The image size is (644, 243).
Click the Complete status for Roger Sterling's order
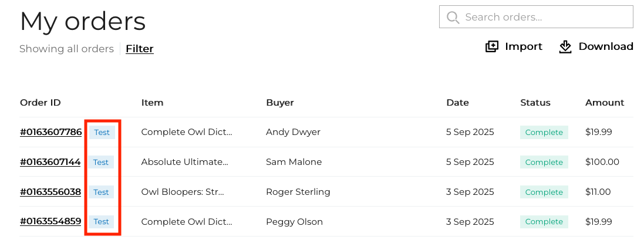[544, 192]
